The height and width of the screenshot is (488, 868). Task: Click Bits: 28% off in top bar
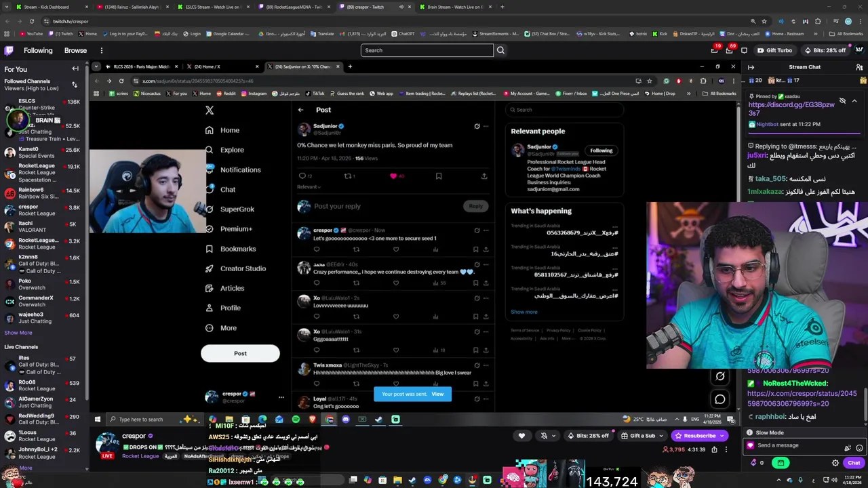tap(825, 50)
